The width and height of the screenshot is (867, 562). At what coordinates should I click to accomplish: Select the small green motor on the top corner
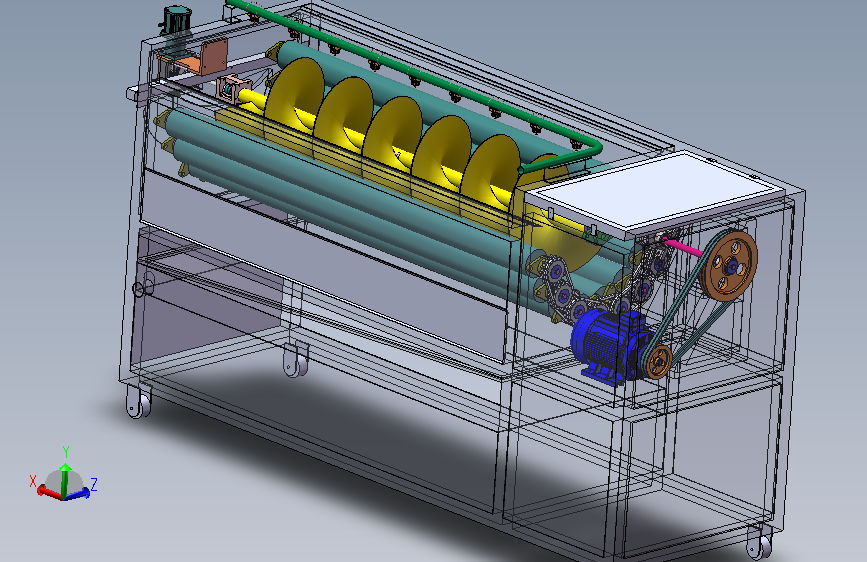176,22
